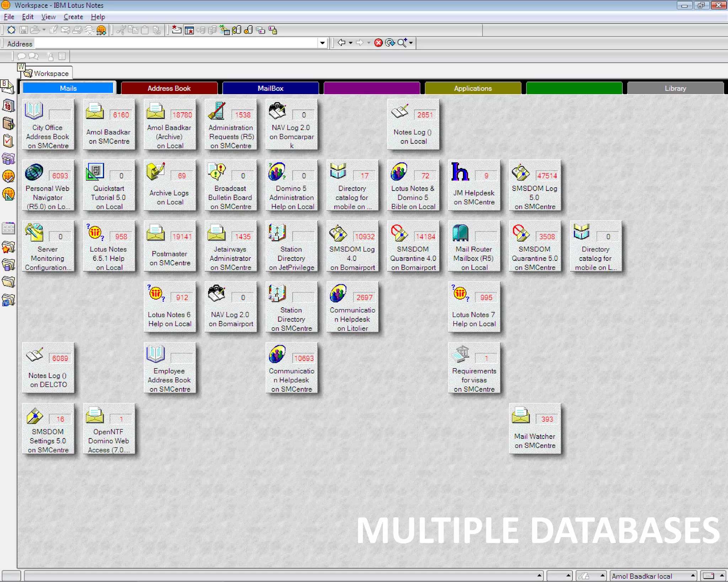Switch to the Address Book workspace tab
The width and height of the screenshot is (728, 582).
169,88
